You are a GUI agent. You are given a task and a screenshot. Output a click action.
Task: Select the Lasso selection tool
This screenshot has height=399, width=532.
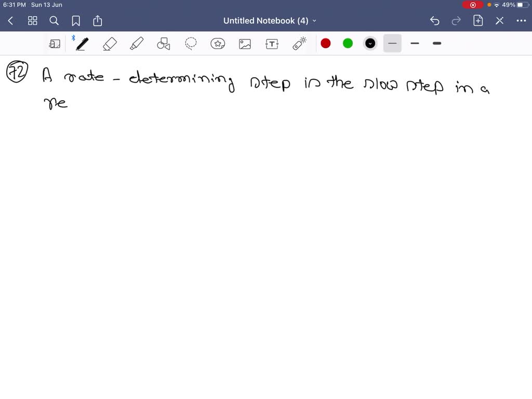[x=191, y=44]
